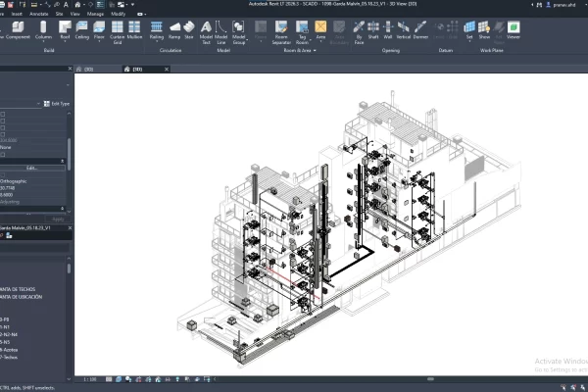The width and height of the screenshot is (588, 392).
Task: Click the Apply button in Properties
Action: click(x=58, y=220)
